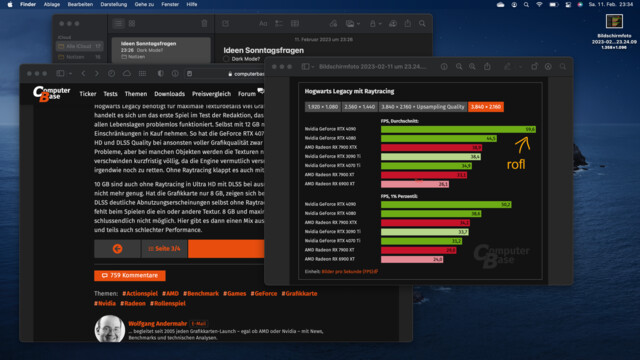Select the 'Notizen' folder in Notes sidebar

pyautogui.click(x=79, y=57)
